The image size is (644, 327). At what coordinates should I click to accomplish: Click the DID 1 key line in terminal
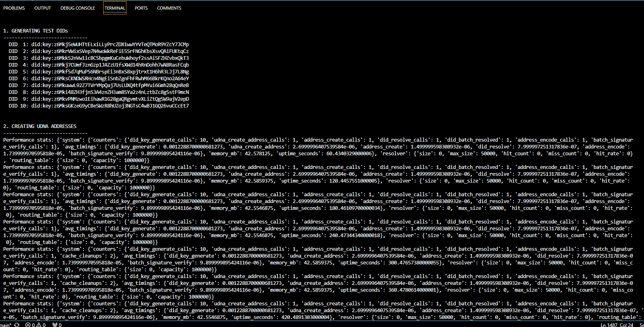pos(98,45)
